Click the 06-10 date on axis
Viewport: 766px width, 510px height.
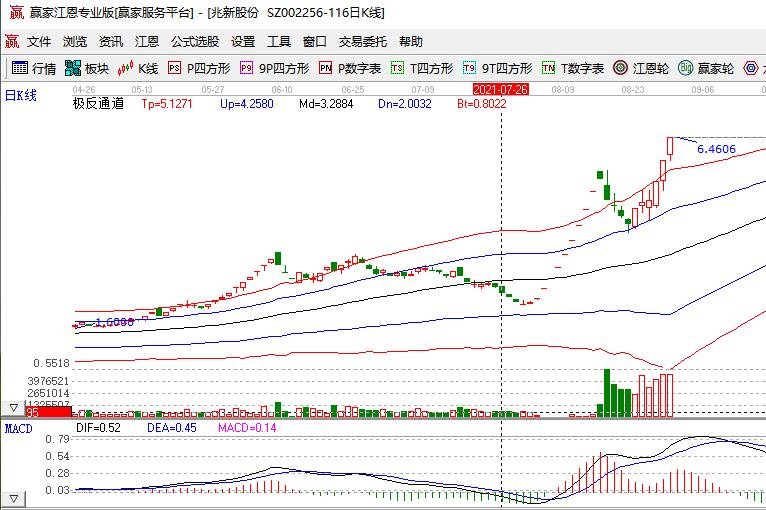(282, 90)
